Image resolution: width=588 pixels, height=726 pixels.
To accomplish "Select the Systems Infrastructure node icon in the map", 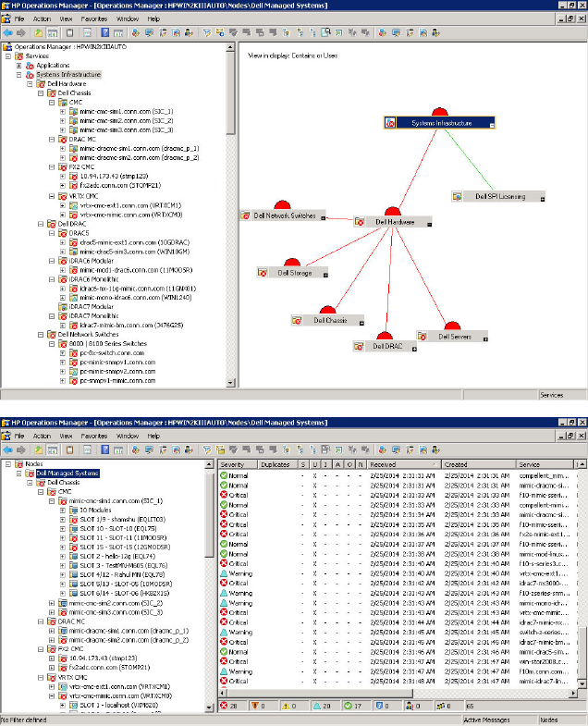I will click(x=390, y=123).
